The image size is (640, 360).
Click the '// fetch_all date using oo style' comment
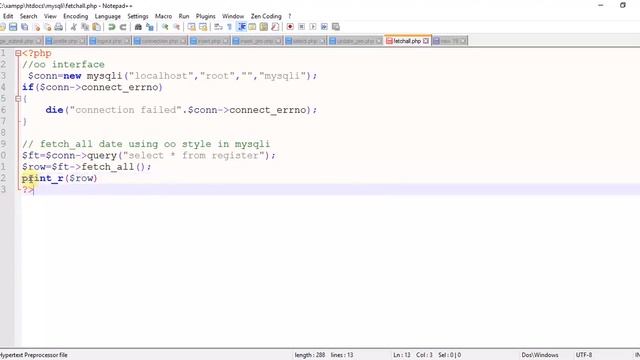pyautogui.click(x=146, y=144)
